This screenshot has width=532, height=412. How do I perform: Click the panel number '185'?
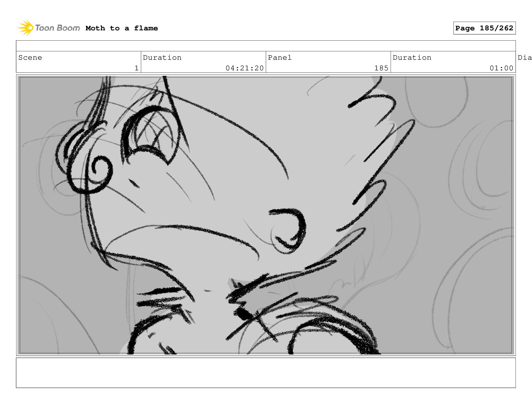pos(381,68)
